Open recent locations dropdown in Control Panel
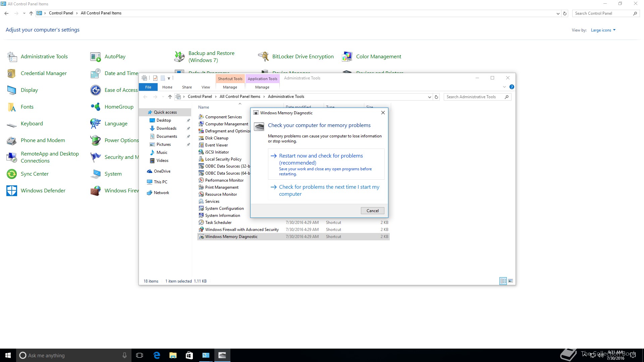 click(24, 13)
